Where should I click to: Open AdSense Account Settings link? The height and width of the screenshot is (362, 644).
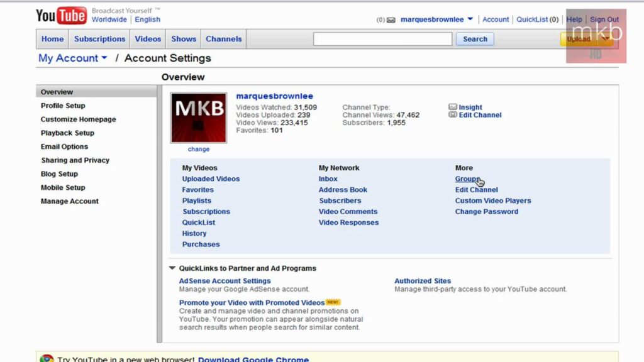point(225,281)
